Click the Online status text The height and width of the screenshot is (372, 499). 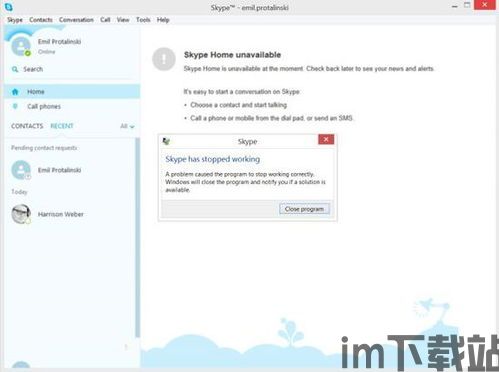point(46,52)
